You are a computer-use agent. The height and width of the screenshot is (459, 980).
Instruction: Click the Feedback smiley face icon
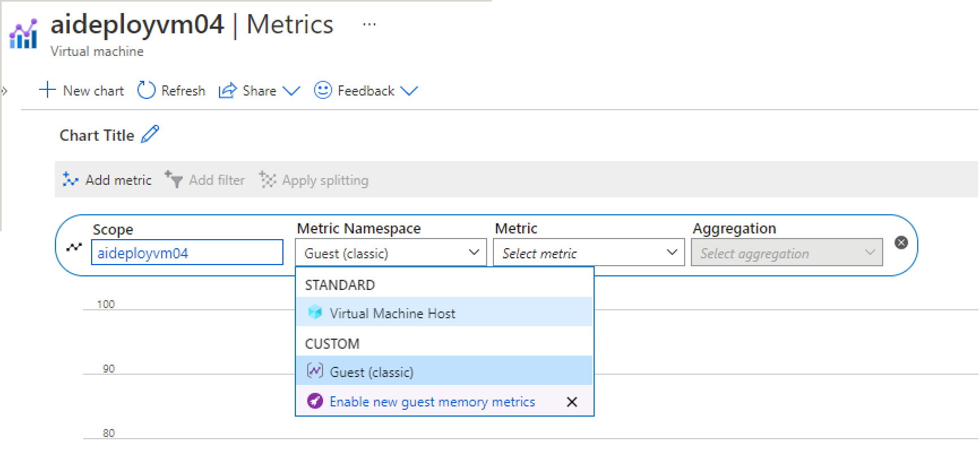(323, 90)
